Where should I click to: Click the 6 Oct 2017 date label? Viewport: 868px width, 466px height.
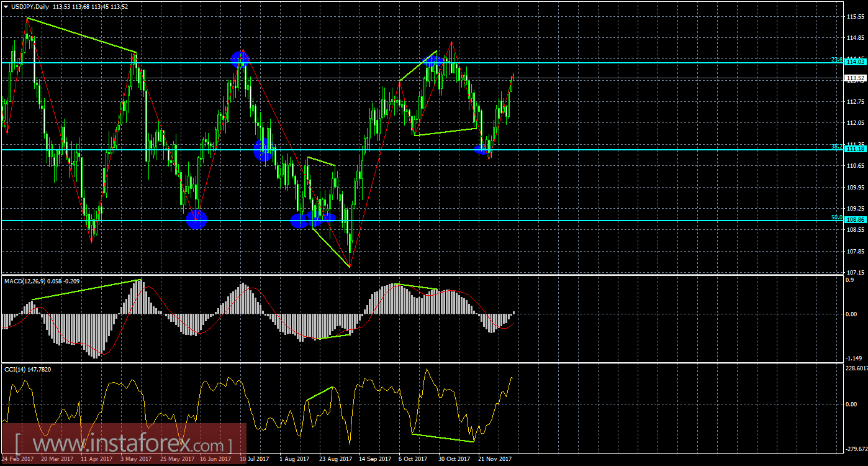click(413, 459)
